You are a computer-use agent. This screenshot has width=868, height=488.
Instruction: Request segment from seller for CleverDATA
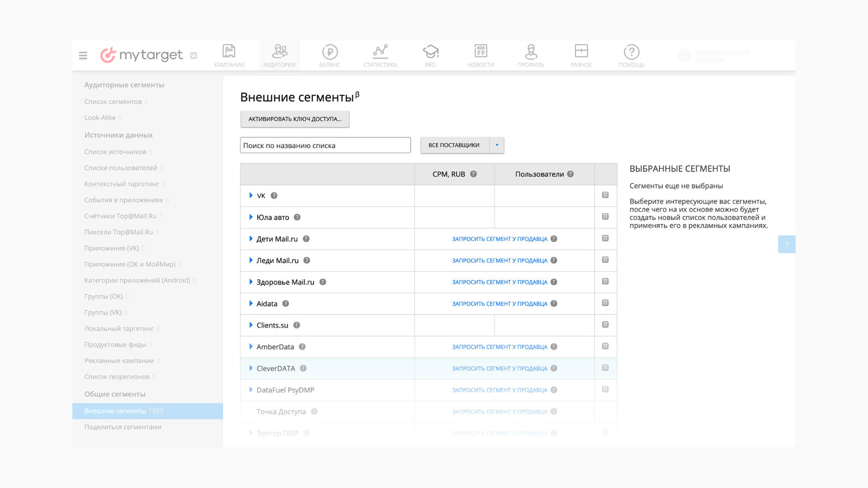click(x=500, y=369)
